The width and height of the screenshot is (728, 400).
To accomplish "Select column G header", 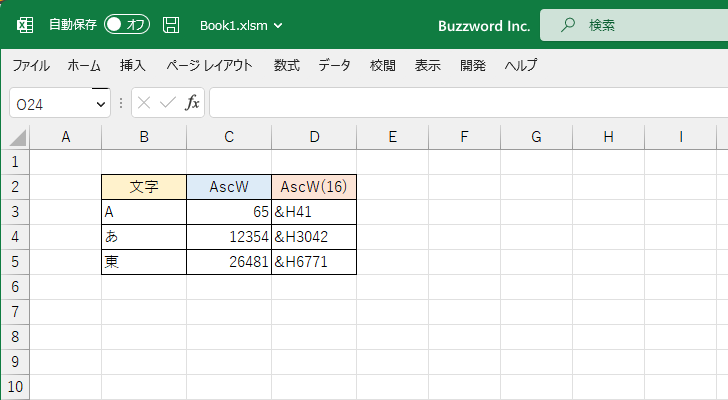I will 536,137.
